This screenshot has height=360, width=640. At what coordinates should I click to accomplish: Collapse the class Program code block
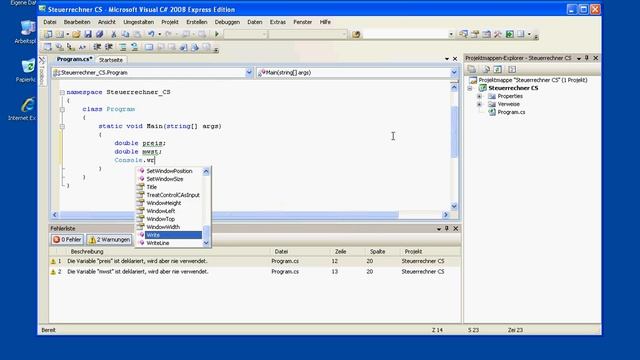click(62, 109)
